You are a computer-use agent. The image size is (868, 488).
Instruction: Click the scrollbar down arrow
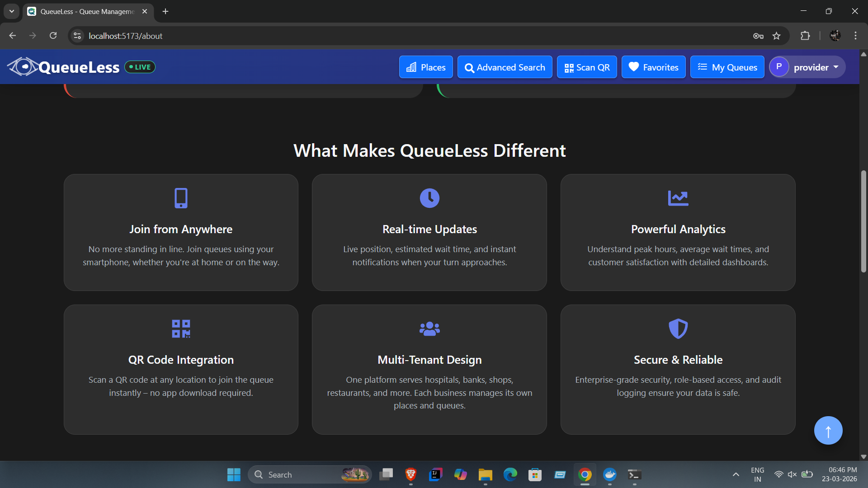point(863,457)
